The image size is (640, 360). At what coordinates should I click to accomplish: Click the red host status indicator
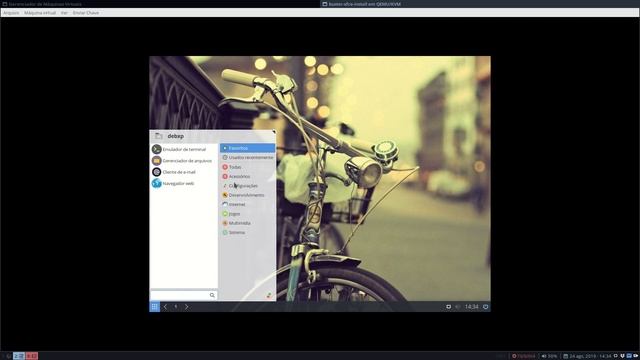point(524,356)
